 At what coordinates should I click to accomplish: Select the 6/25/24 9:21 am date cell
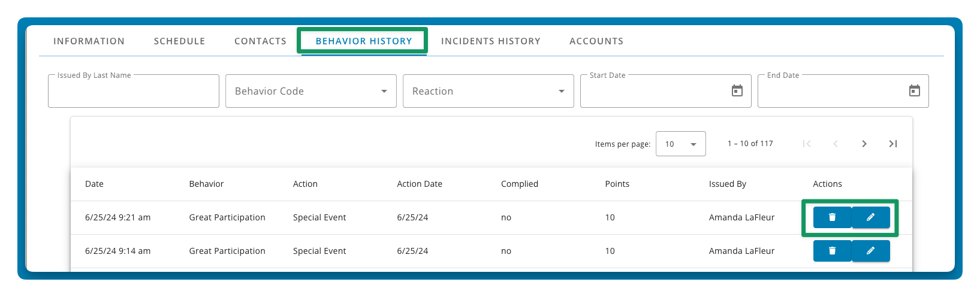click(x=117, y=217)
